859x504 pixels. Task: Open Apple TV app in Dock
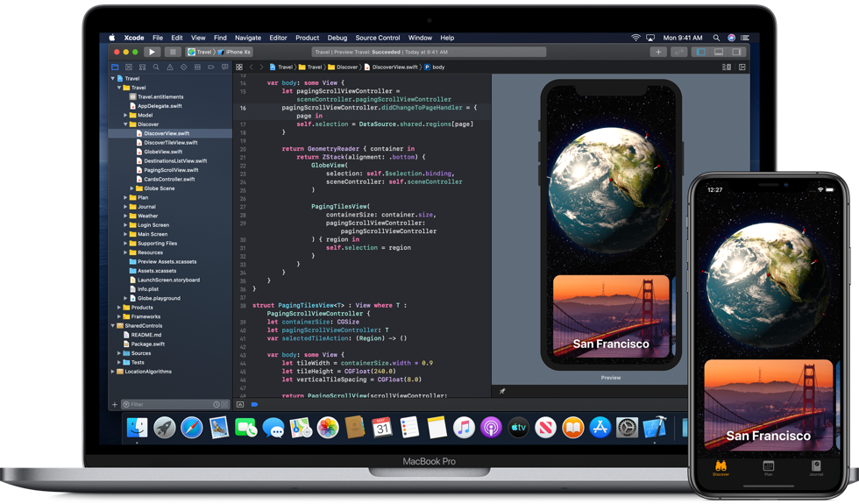coord(518,428)
